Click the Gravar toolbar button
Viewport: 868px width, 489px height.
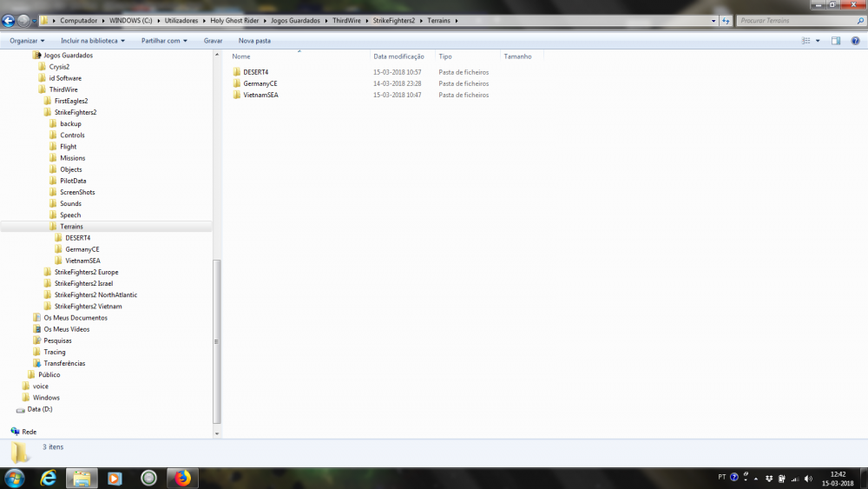point(214,41)
